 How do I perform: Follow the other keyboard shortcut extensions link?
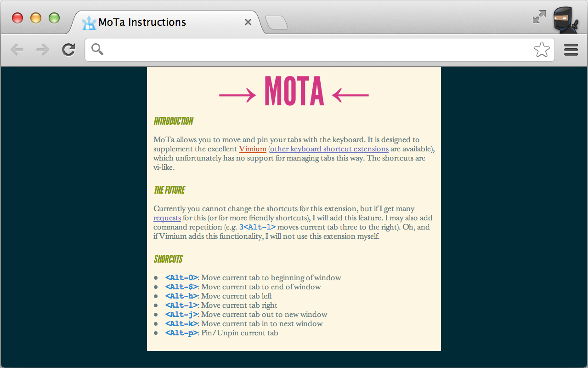(x=329, y=149)
